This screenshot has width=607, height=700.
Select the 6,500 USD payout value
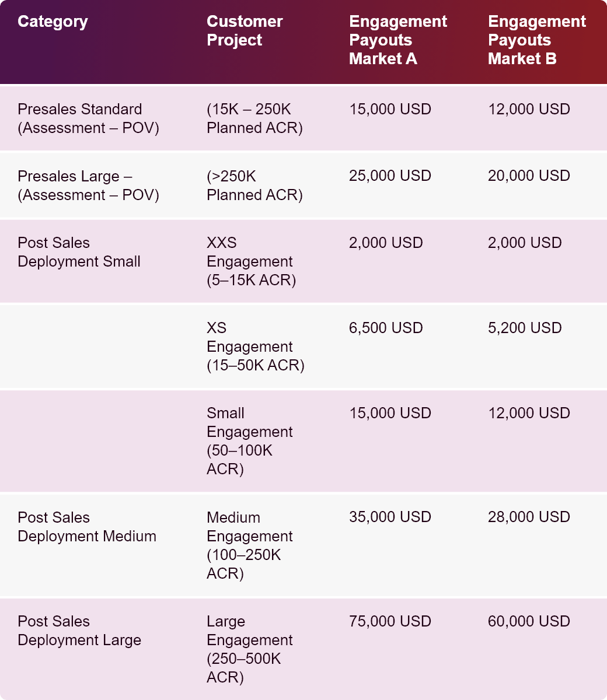pos(386,328)
